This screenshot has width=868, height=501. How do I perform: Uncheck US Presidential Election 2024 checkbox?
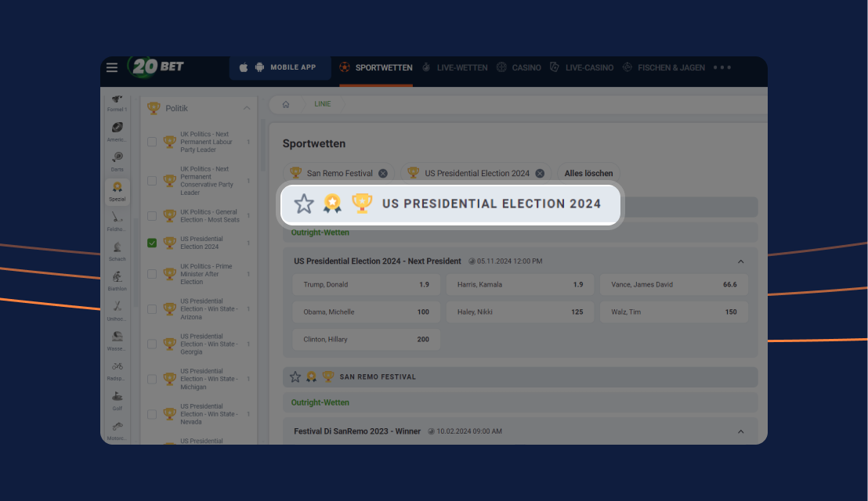[152, 243]
